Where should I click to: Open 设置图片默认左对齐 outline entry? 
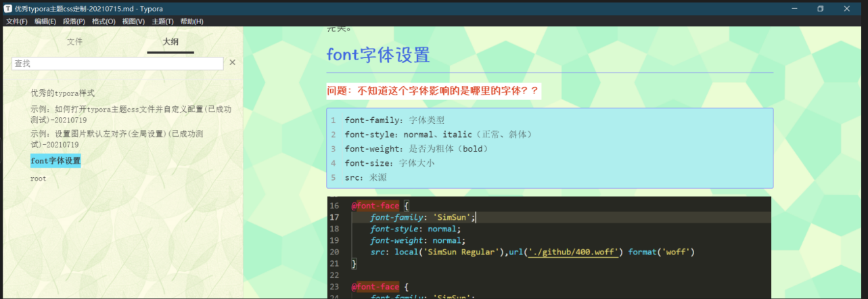point(118,139)
